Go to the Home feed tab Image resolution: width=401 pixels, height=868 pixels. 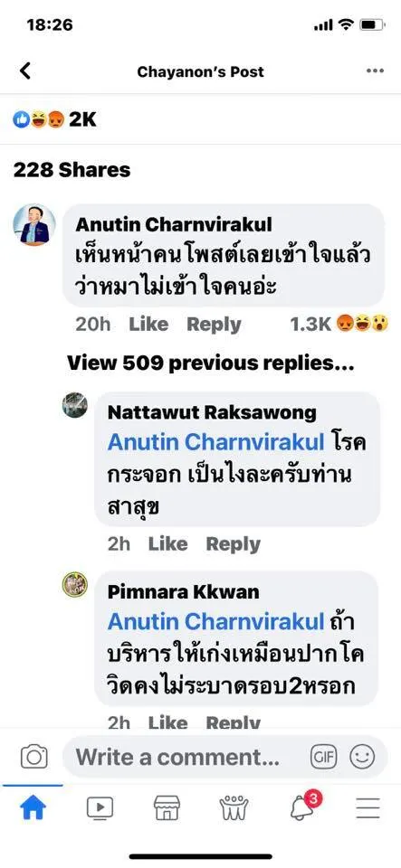click(33, 808)
